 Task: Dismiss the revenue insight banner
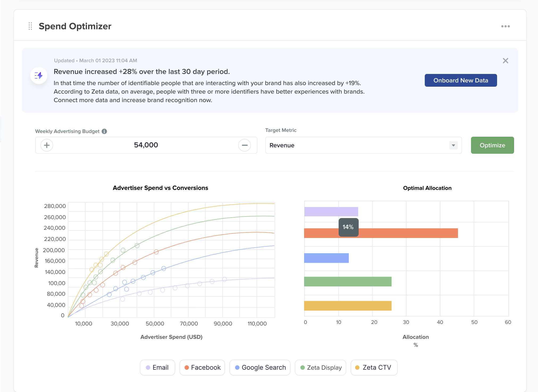[505, 61]
